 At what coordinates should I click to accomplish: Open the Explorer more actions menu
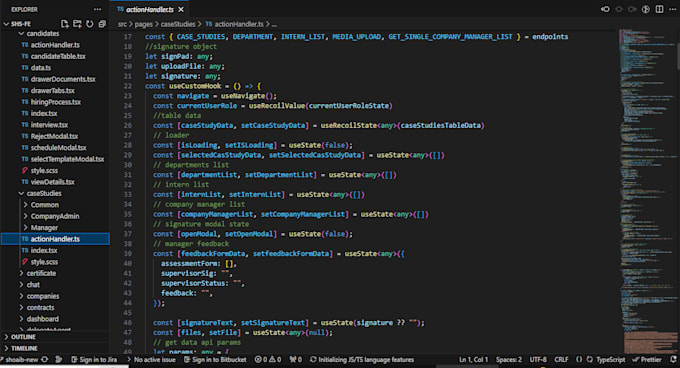click(x=97, y=10)
